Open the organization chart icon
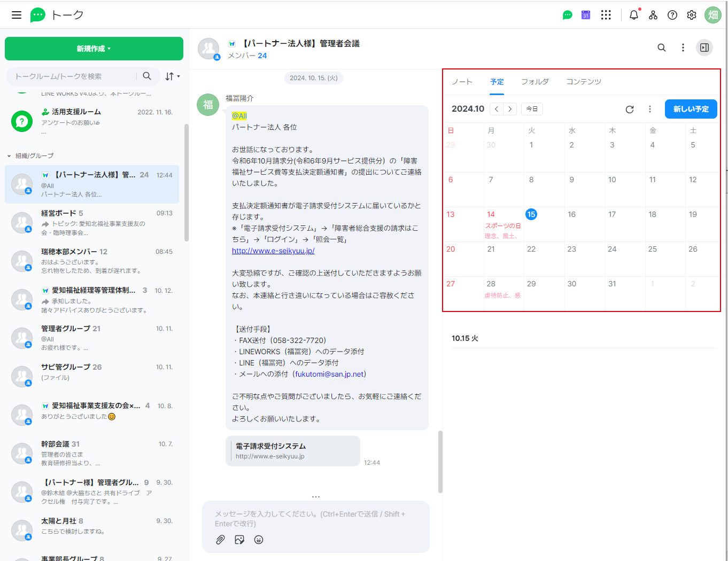The height and width of the screenshot is (561, 728). pos(653,15)
